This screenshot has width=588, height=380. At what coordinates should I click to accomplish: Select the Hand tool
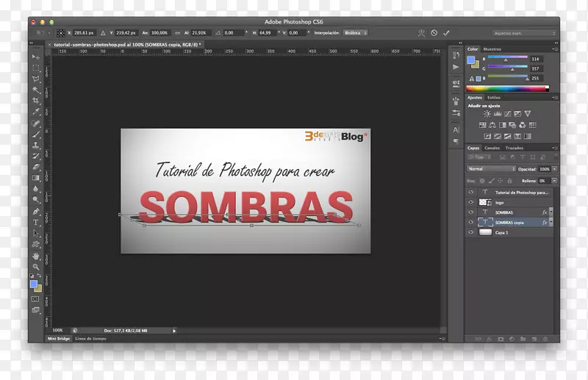[35, 256]
